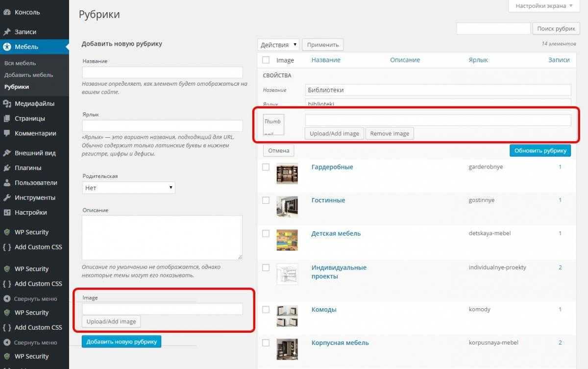Image resolution: width=588 pixels, height=369 pixels.
Task: Expand the Родительская parent category dropdown
Action: (x=128, y=188)
